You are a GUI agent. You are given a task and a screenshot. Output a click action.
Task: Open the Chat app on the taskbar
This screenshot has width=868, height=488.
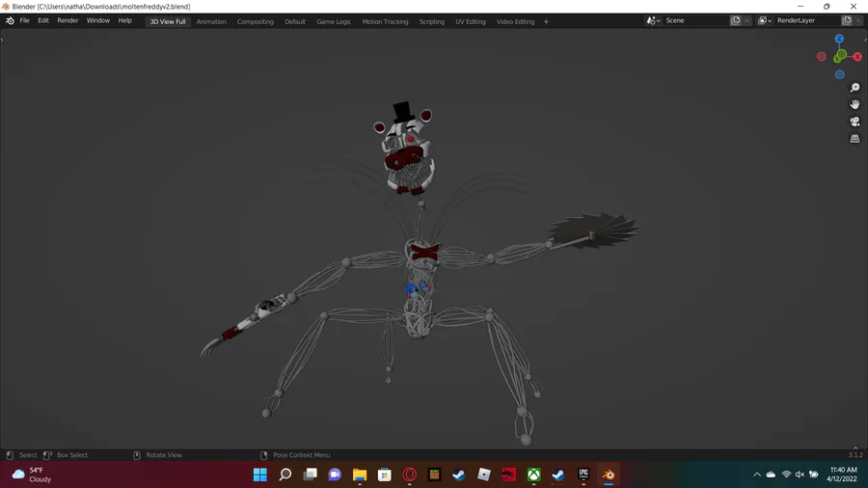point(335,474)
